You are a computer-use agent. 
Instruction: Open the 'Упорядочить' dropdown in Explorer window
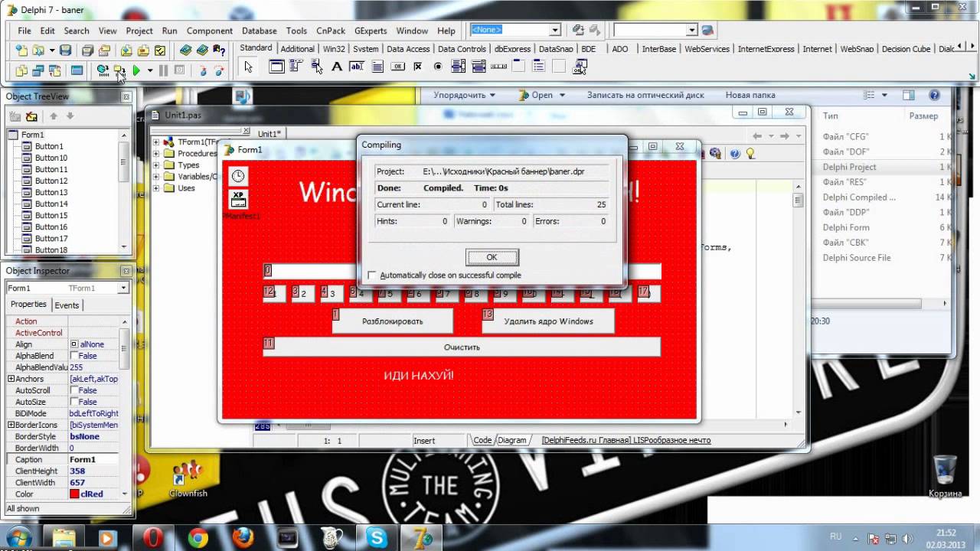pyautogui.click(x=464, y=96)
